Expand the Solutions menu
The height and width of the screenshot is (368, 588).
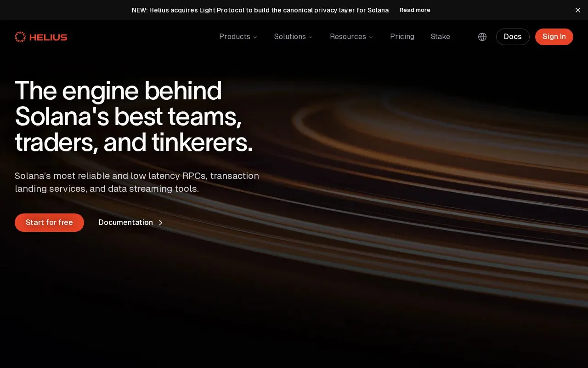(293, 37)
